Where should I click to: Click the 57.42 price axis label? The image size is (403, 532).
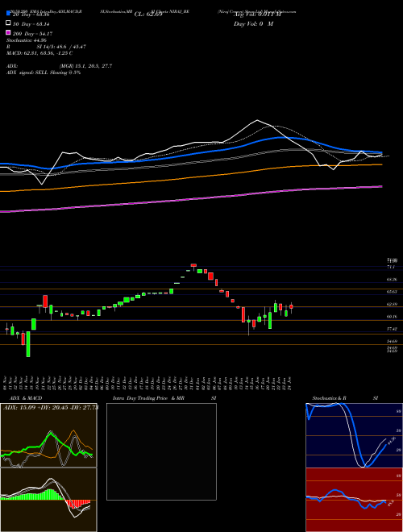[x=393, y=329]
